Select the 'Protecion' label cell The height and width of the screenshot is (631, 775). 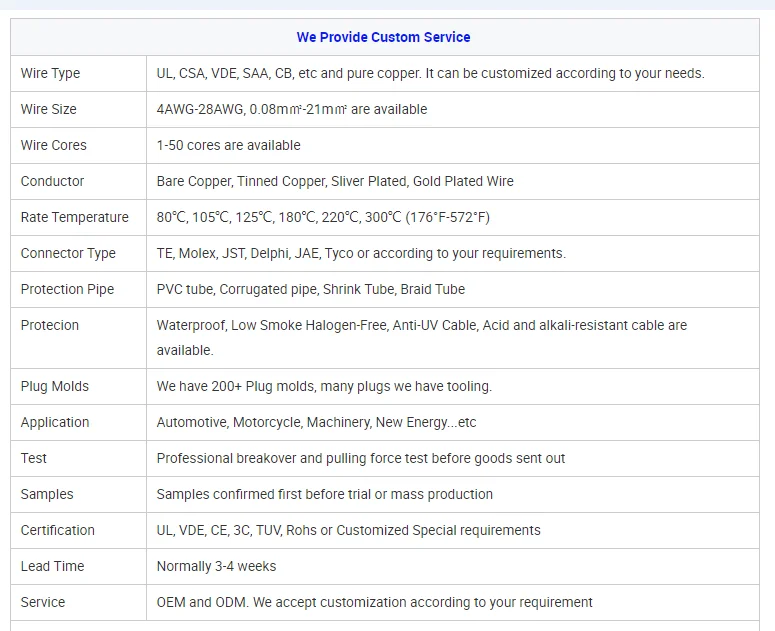tap(49, 325)
